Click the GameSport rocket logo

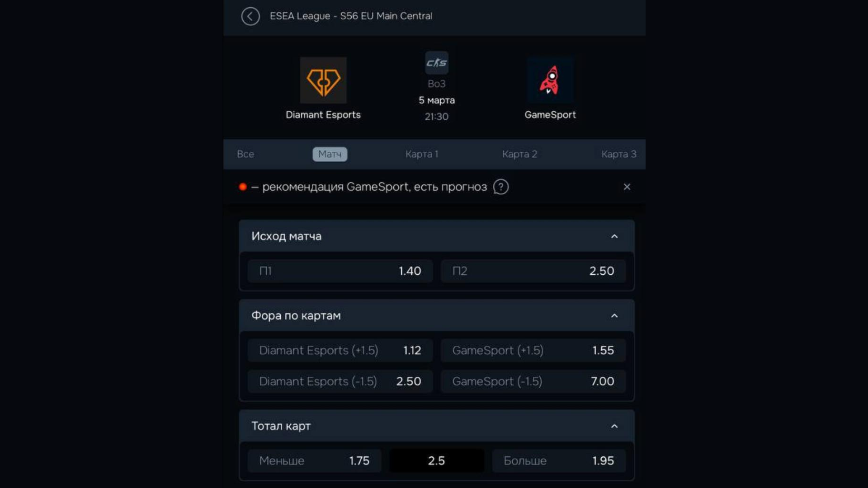pyautogui.click(x=550, y=80)
